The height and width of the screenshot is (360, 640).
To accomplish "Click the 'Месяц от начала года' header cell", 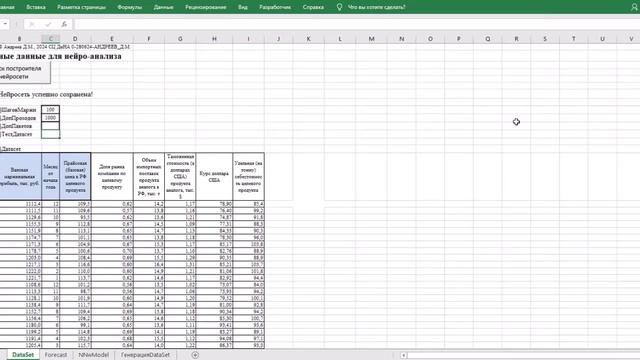I will point(51,176).
